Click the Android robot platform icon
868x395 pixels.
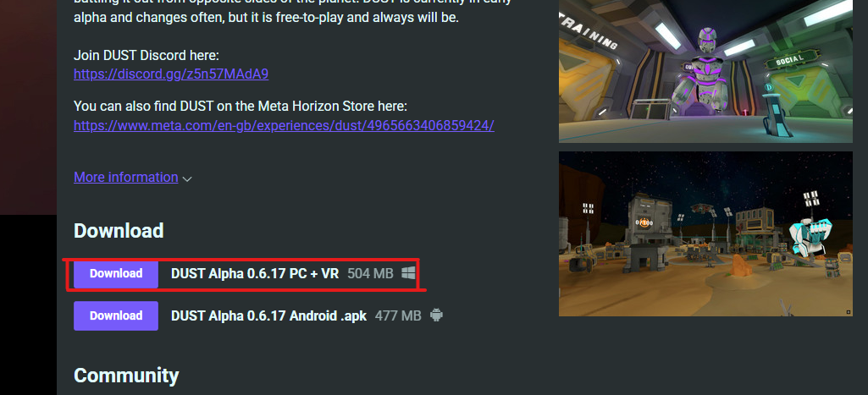tap(436, 315)
